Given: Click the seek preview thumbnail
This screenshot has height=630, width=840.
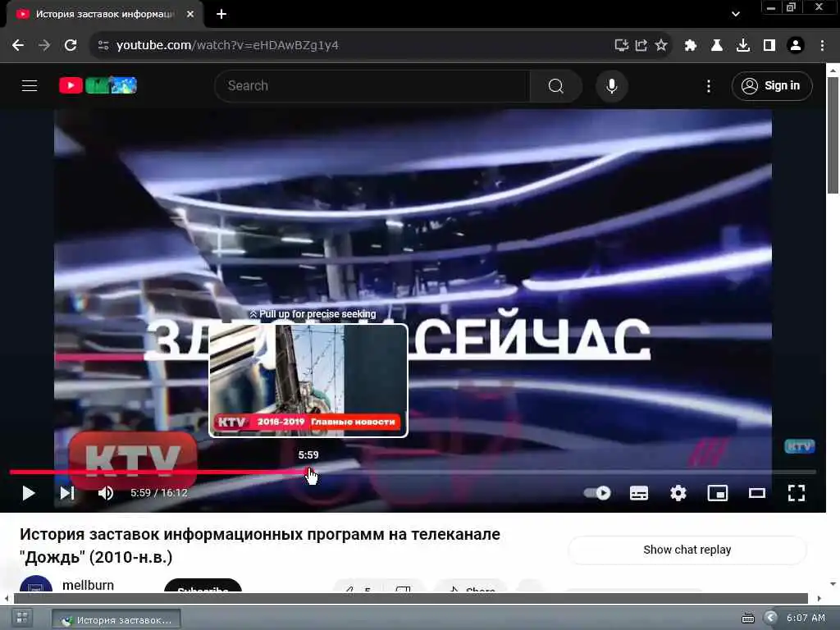Looking at the screenshot, I should (x=308, y=381).
